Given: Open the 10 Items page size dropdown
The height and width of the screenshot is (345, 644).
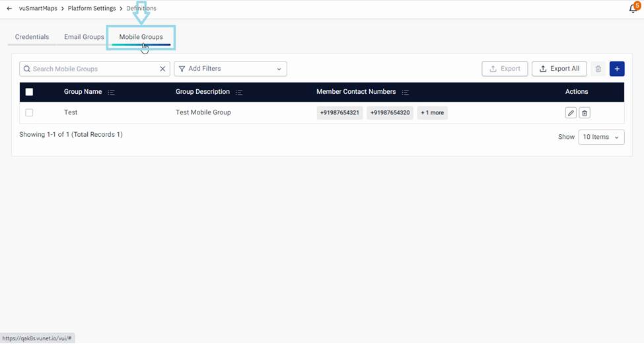Looking at the screenshot, I should click(x=601, y=137).
